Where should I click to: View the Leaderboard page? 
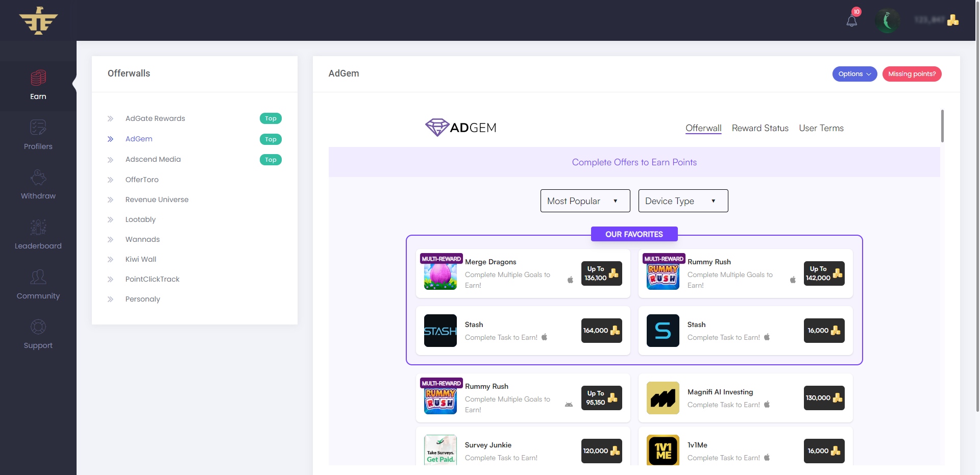click(x=38, y=235)
